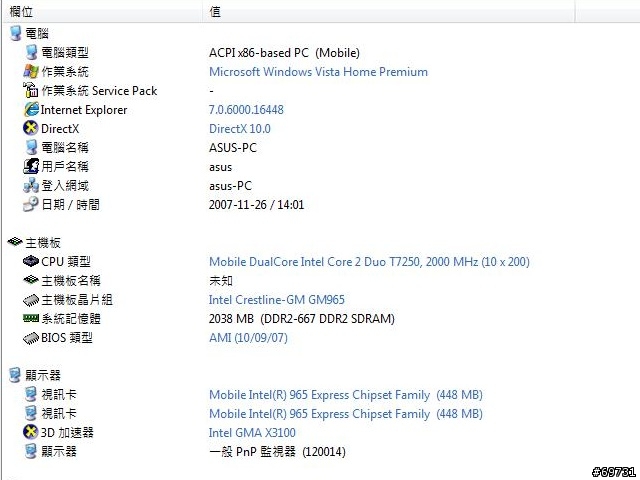Open the AMI (10/09/07) BIOS link
Screen dimensions: 640x480
point(248,338)
